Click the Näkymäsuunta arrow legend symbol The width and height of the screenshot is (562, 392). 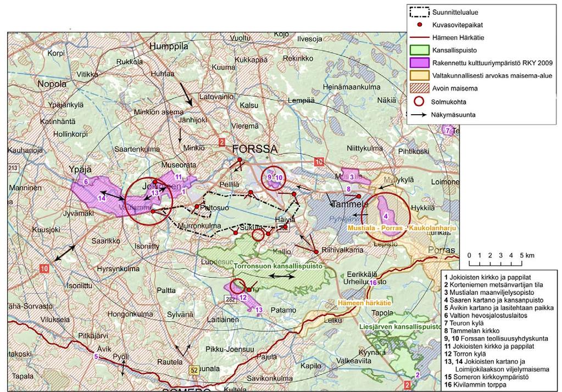pyautogui.click(x=420, y=115)
